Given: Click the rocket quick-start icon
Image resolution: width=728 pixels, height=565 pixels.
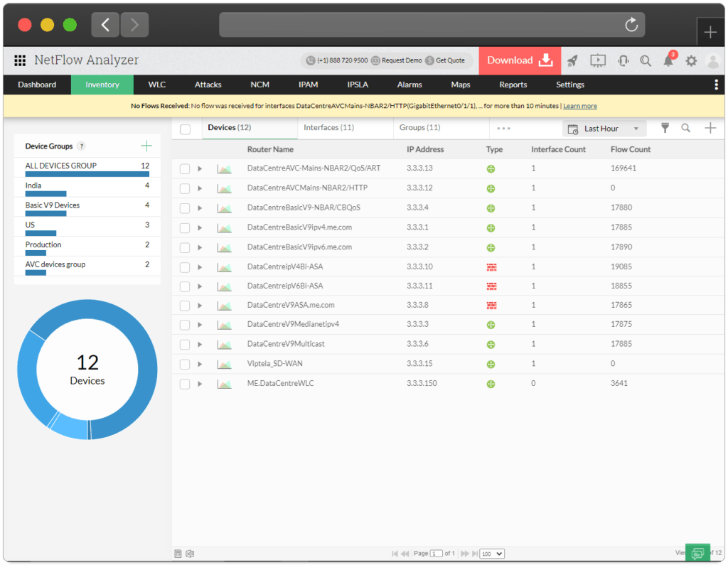Looking at the screenshot, I should (572, 61).
